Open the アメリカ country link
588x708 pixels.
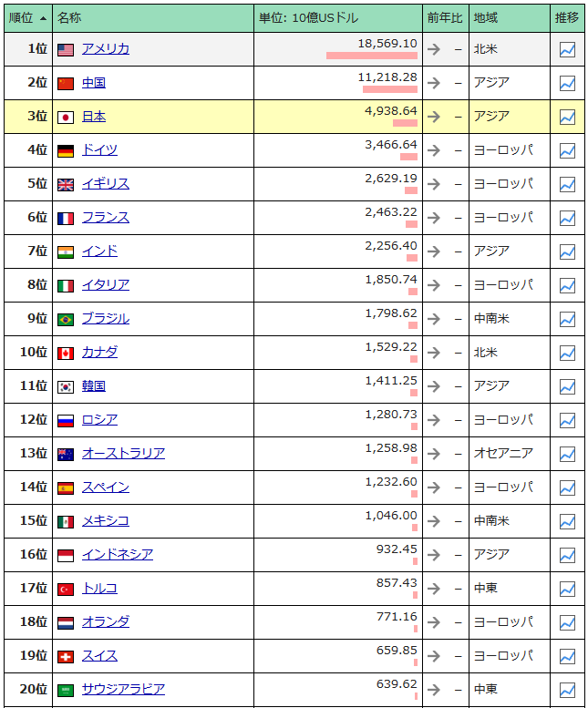click(x=106, y=49)
